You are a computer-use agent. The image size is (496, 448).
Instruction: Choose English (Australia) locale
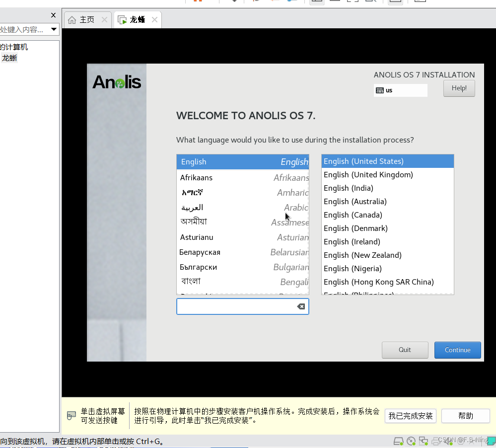[x=387, y=202]
